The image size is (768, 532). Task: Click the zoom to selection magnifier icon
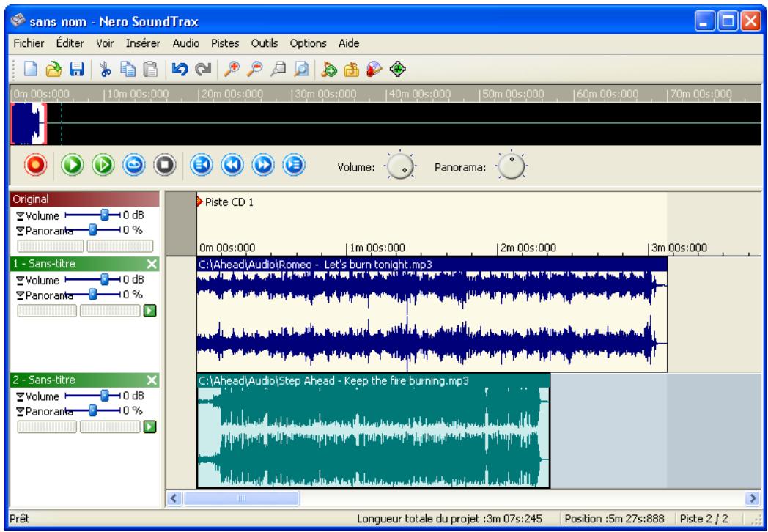(x=278, y=70)
